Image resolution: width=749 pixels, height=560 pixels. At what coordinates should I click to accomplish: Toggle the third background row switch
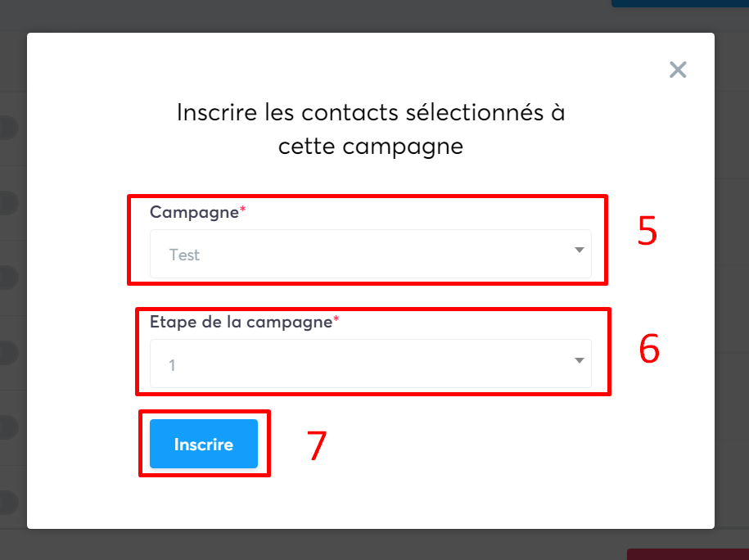(4, 278)
